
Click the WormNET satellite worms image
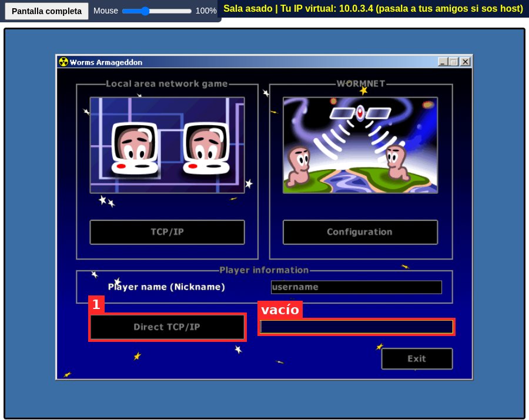(x=360, y=145)
